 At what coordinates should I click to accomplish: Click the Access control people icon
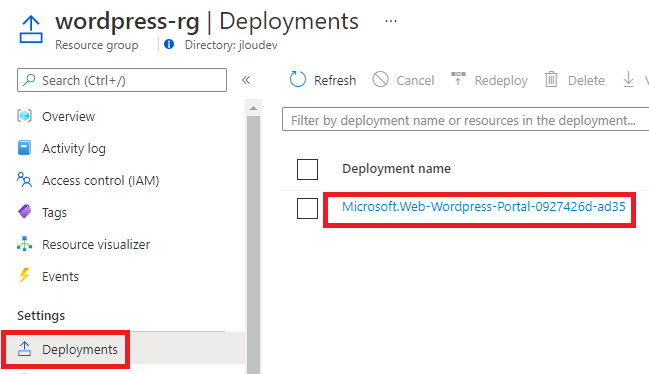pos(24,180)
